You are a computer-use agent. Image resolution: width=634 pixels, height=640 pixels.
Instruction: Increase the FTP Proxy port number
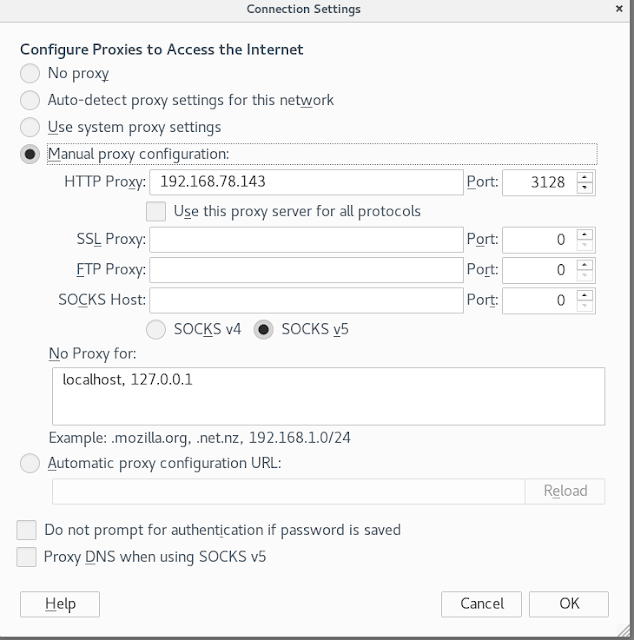[x=585, y=265]
